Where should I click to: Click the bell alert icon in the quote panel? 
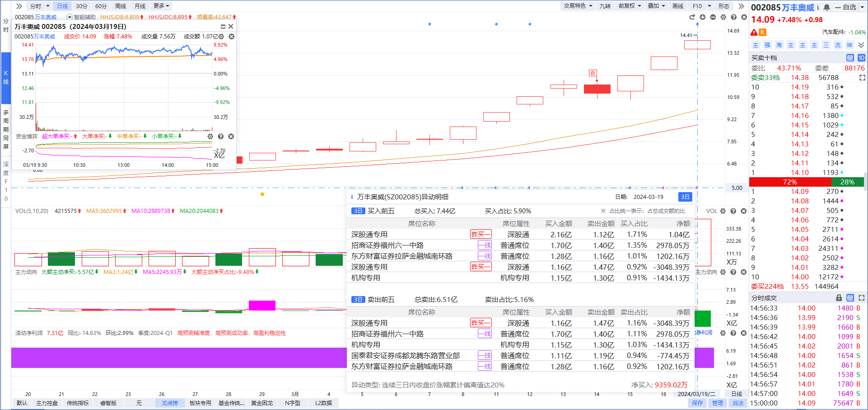click(826, 7)
